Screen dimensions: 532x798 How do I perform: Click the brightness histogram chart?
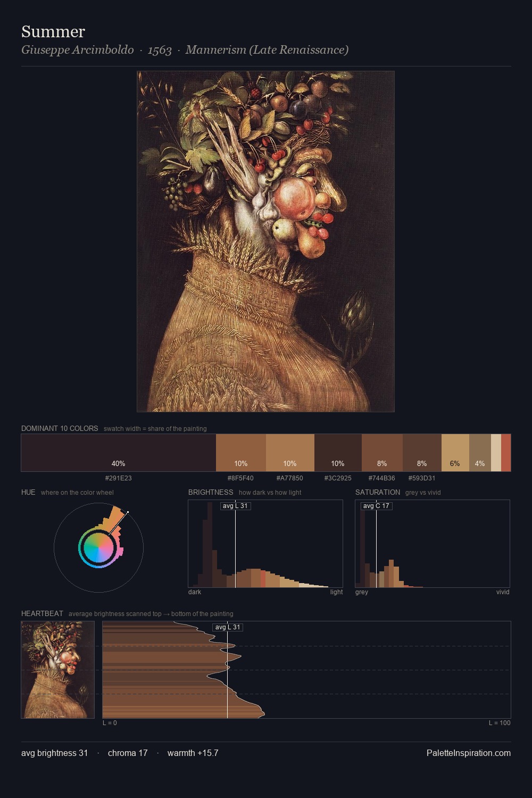265,544
